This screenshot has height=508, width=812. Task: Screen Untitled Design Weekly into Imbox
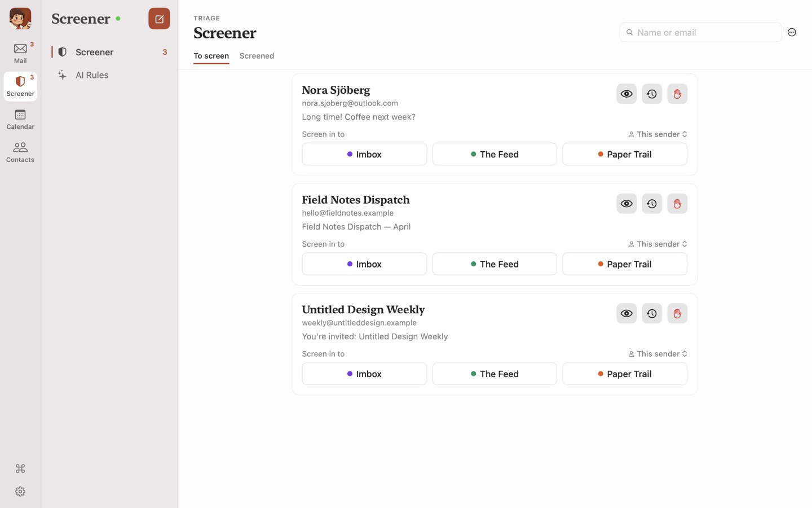point(364,374)
